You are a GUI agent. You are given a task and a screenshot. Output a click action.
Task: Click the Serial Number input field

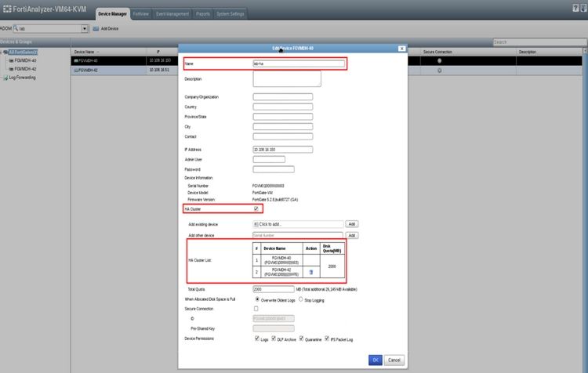(x=298, y=235)
